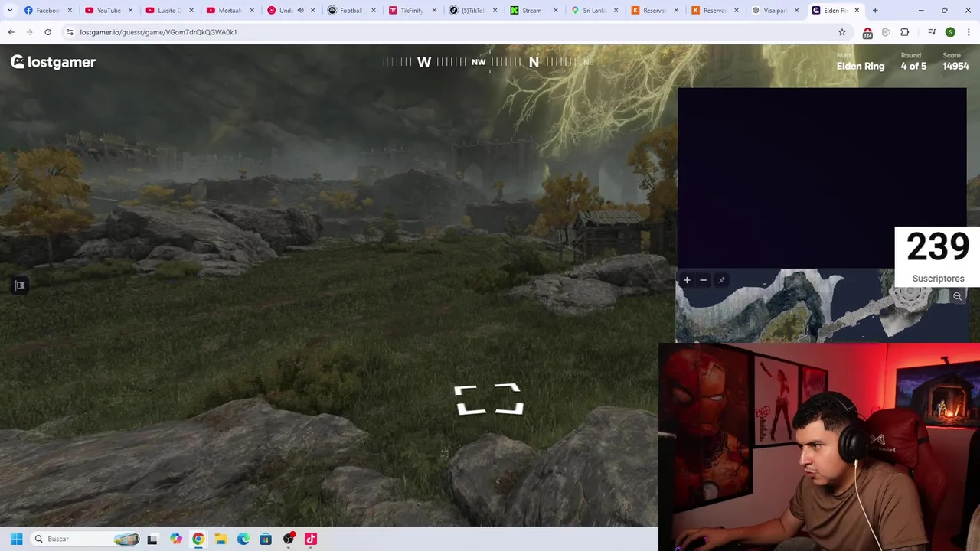
Task: Open Chrome profile avatar S
Action: (950, 32)
